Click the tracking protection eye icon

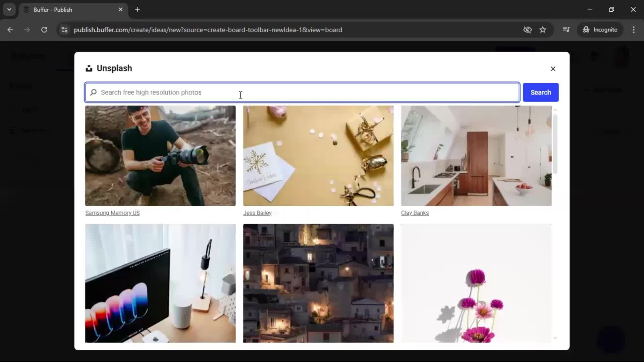(x=527, y=30)
